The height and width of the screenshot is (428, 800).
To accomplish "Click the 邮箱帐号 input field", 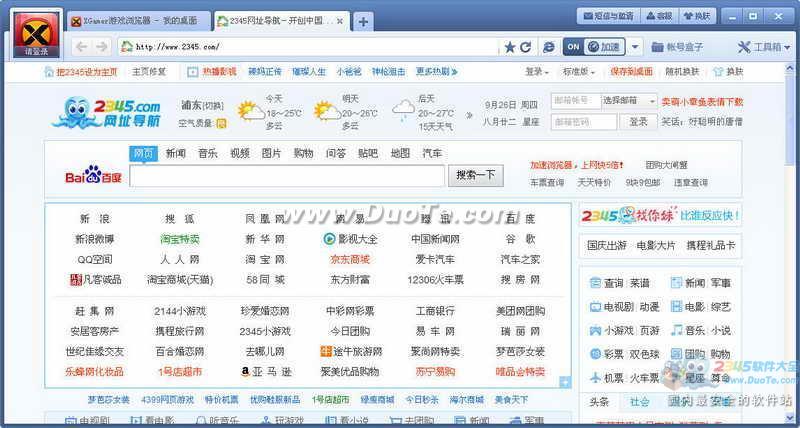I will click(576, 101).
